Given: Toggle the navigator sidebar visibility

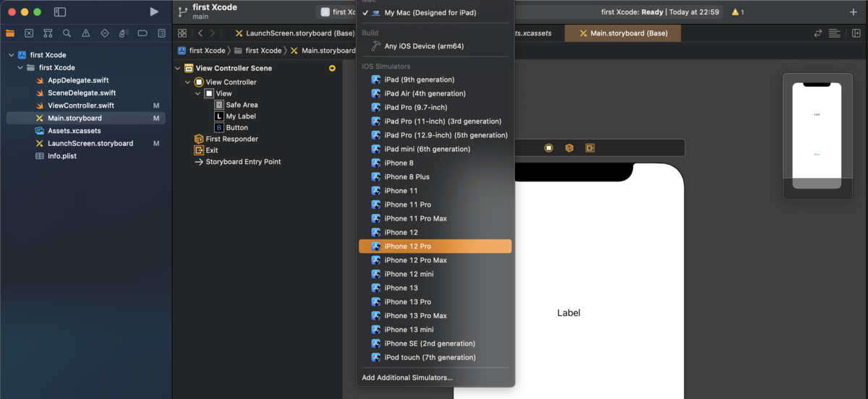Looking at the screenshot, I should [60, 12].
